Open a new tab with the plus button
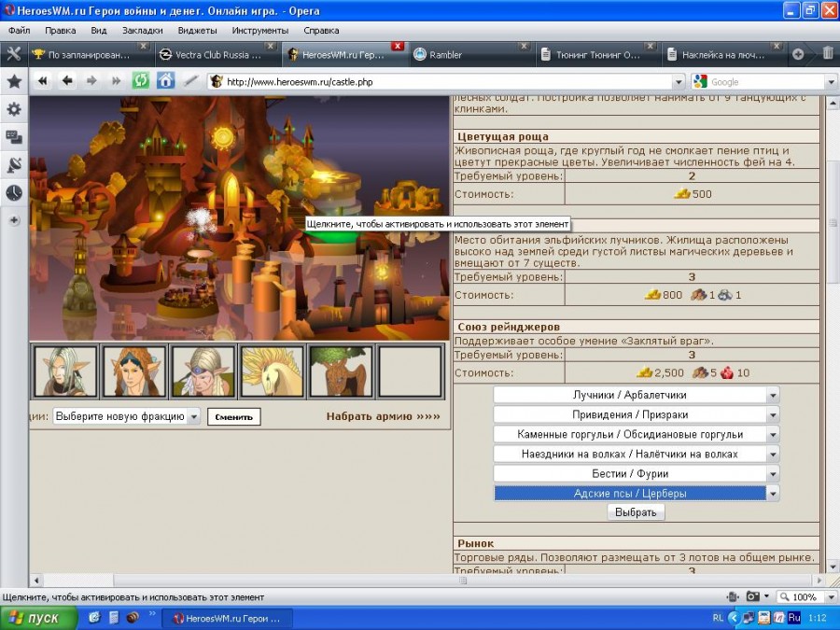The width and height of the screenshot is (840, 630). click(x=798, y=54)
